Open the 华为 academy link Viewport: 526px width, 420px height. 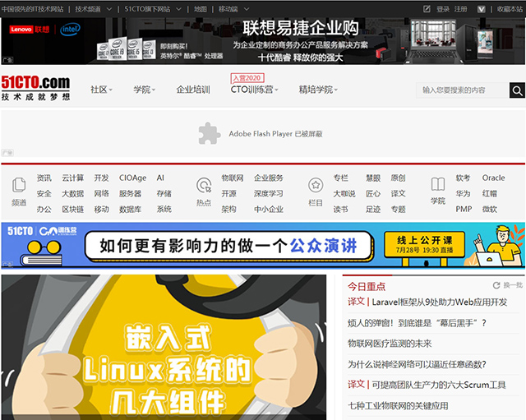463,194
